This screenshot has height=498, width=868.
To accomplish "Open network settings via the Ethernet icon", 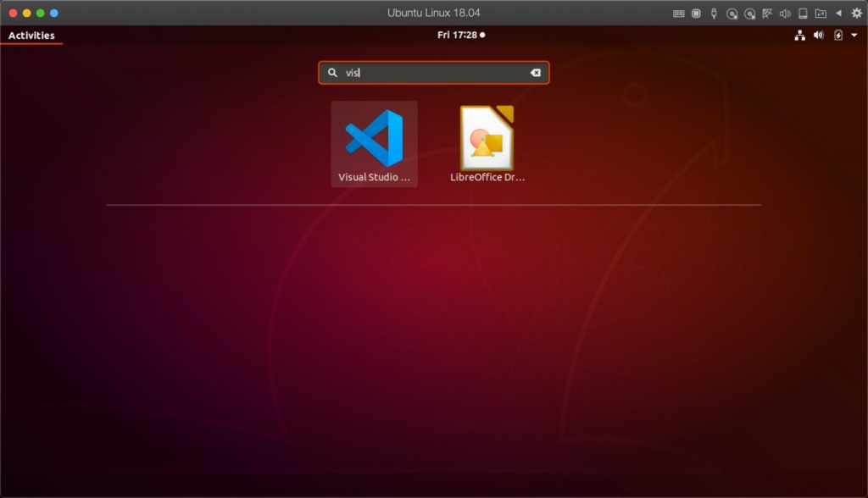I will click(x=799, y=35).
